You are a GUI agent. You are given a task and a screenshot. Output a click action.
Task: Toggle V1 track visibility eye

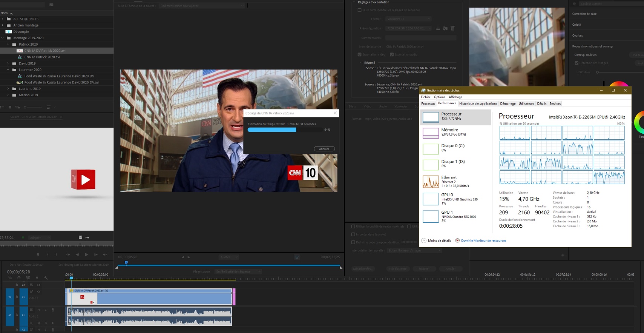[x=38, y=291]
